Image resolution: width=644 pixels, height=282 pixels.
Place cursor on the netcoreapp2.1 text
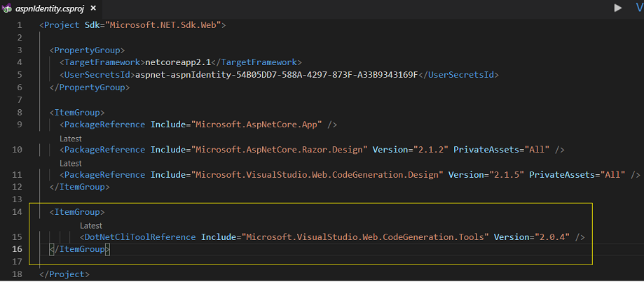point(178,62)
